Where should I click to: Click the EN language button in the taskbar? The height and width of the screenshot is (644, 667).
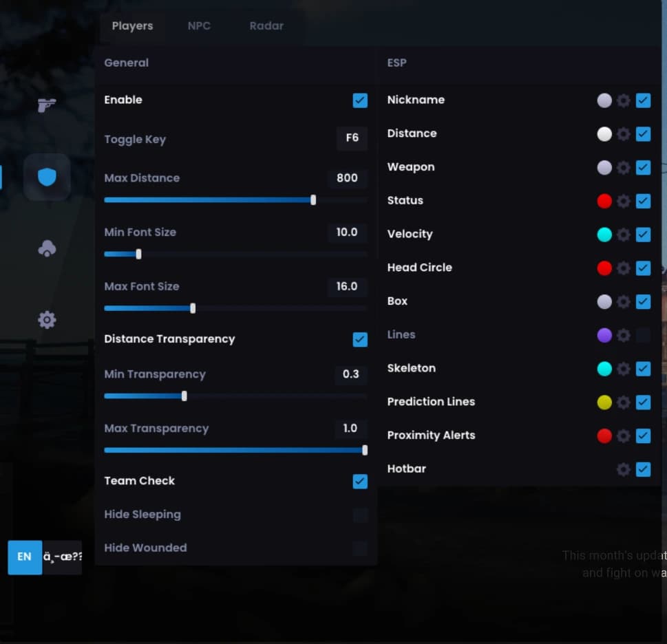click(25, 557)
